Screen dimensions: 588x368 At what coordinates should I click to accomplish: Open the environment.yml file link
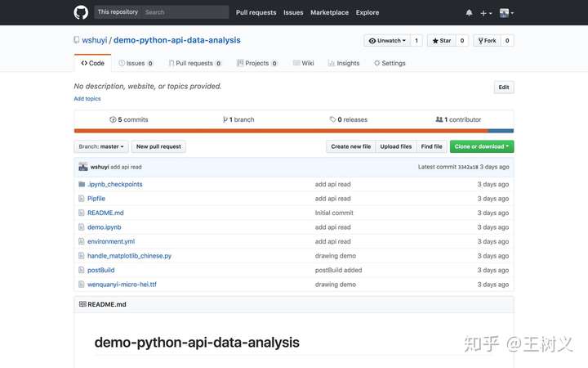[111, 241]
